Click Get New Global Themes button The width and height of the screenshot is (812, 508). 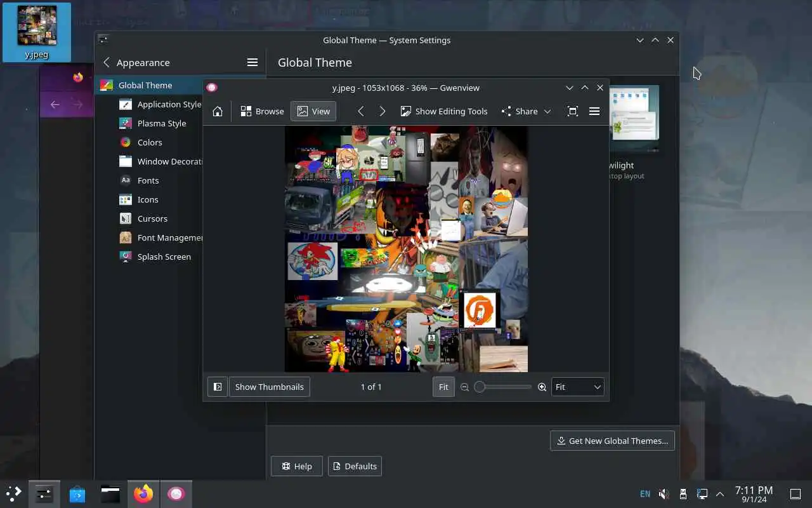[x=612, y=441]
